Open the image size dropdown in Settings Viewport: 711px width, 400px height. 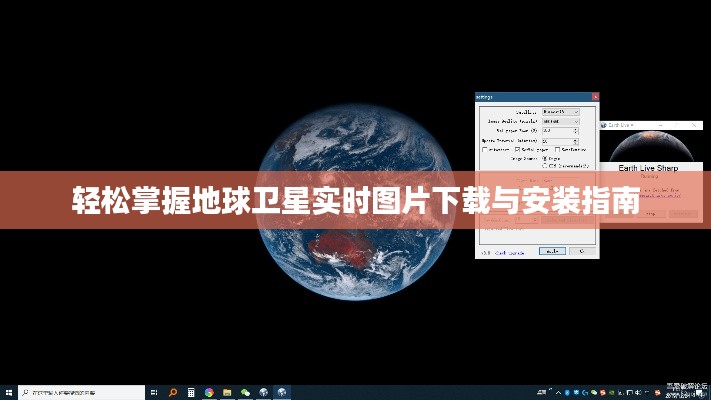(x=561, y=120)
